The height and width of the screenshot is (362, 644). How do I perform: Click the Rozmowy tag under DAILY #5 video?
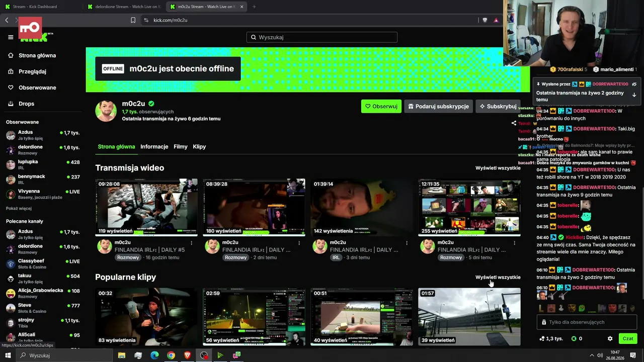click(x=128, y=257)
